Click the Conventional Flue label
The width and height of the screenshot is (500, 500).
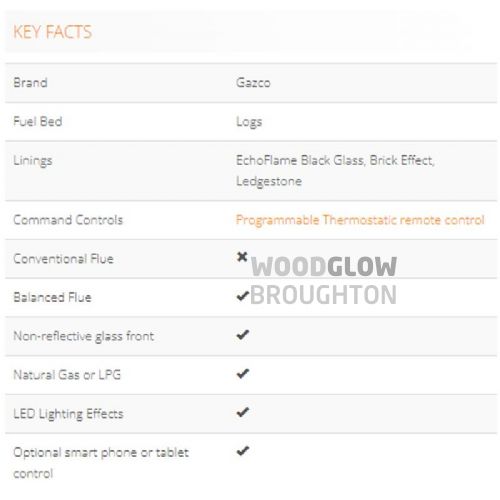(63, 259)
